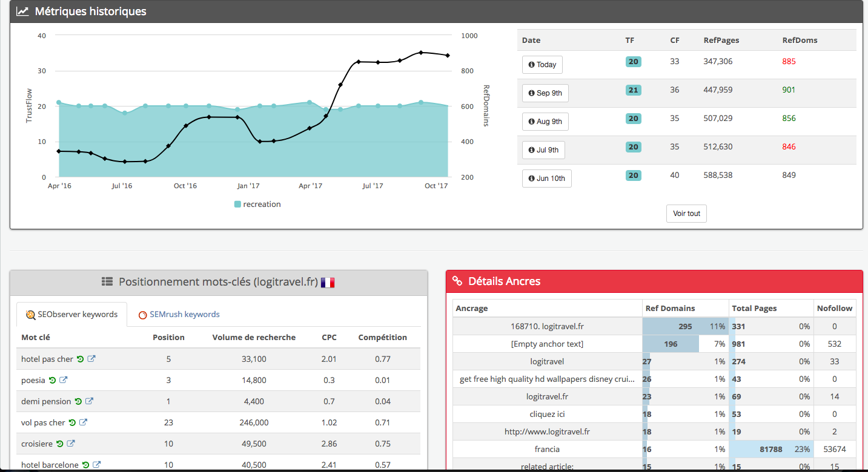Image resolution: width=868 pixels, height=472 pixels.
Task: Click Nofollow value 53674
Action: pos(835,450)
